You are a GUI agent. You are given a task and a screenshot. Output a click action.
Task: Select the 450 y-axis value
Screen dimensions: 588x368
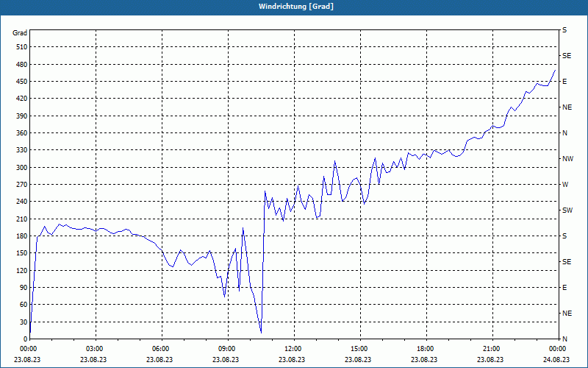[x=22, y=82]
